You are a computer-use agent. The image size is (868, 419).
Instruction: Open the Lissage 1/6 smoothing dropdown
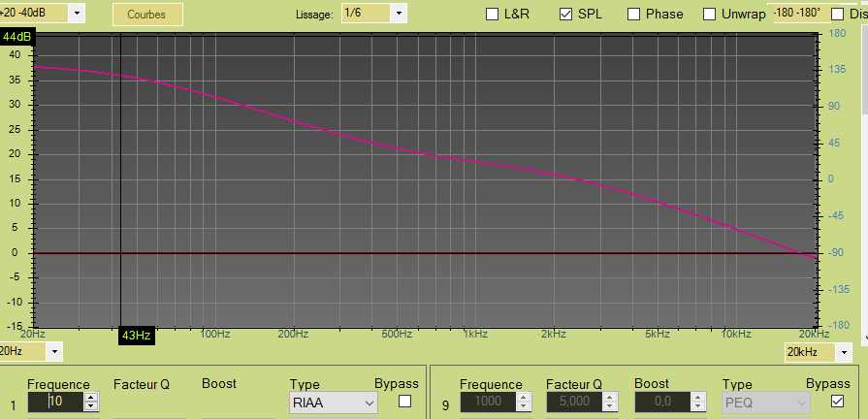click(x=398, y=13)
